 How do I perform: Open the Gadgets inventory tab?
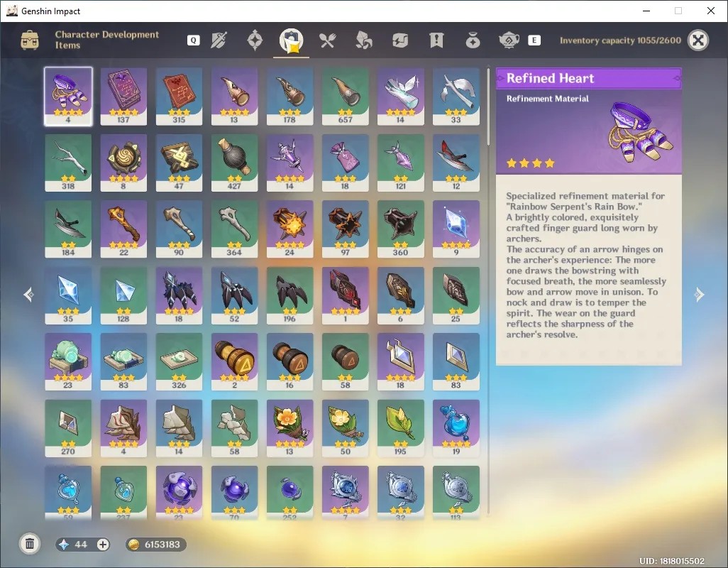click(399, 40)
